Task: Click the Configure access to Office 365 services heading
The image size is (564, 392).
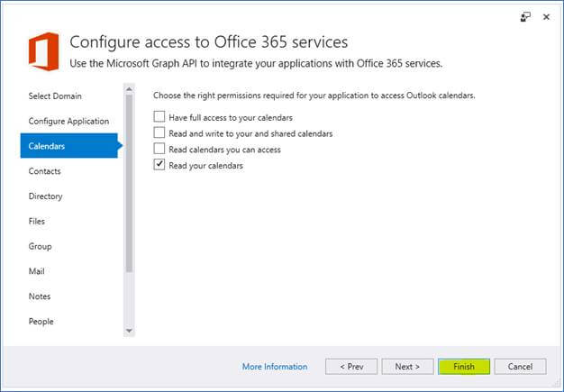Action: click(x=209, y=42)
